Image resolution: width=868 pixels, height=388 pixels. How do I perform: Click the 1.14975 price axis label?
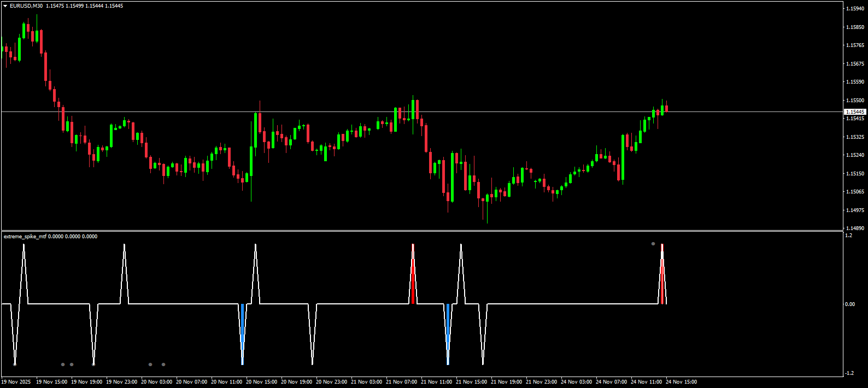coord(855,210)
